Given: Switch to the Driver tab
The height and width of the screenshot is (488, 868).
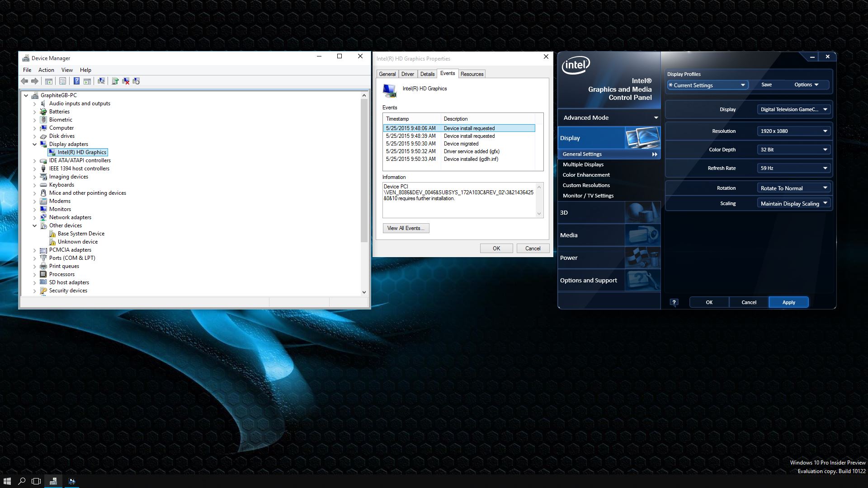Looking at the screenshot, I should 407,74.
